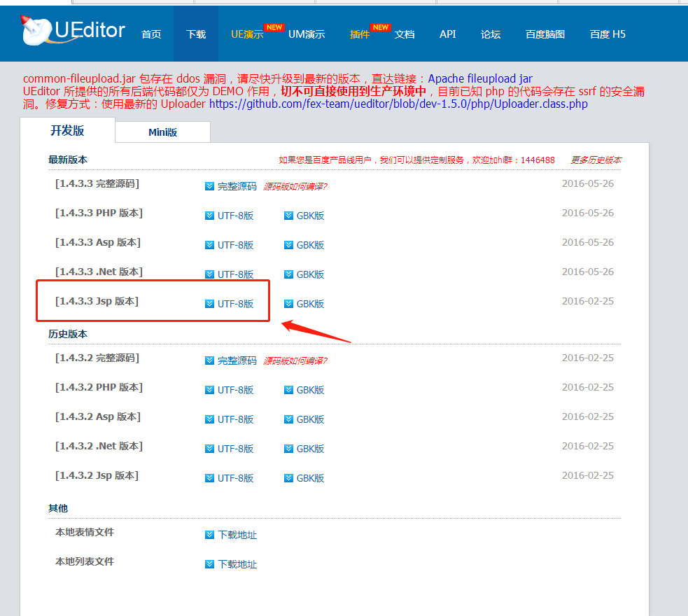This screenshot has width=688, height=616.
Task: Click download icon beside 1.4.3.3 .Net UTF-8版
Action: pyautogui.click(x=209, y=274)
